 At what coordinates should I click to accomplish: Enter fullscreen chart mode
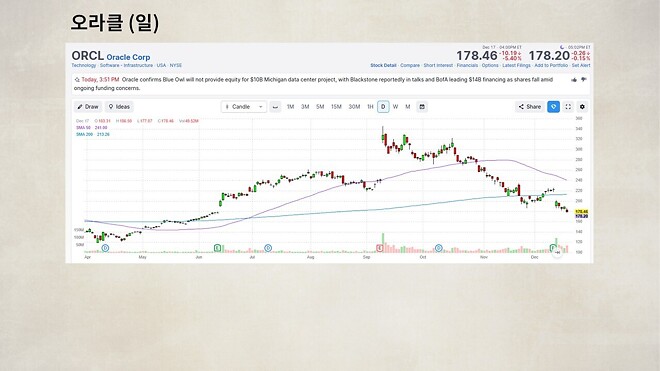568,107
